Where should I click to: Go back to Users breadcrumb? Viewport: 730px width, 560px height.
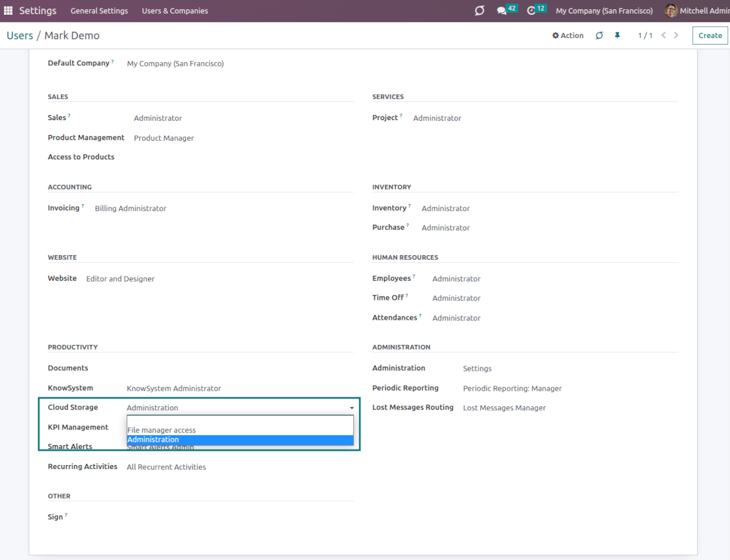[x=19, y=36]
